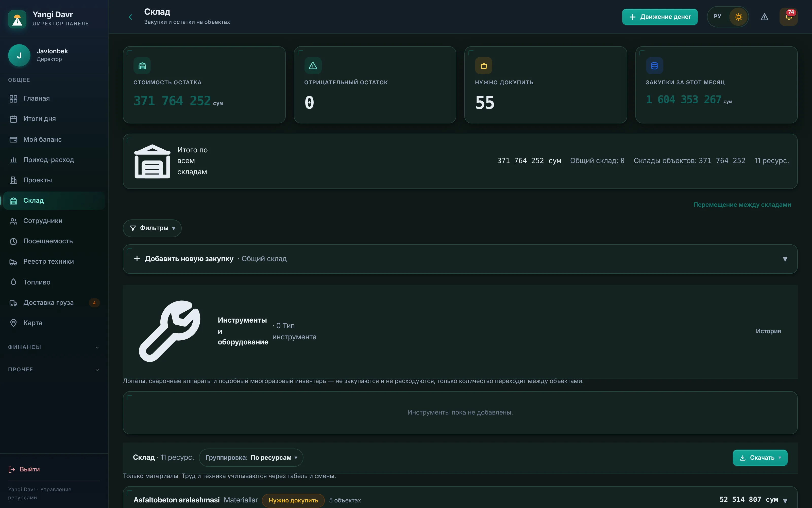Image resolution: width=812 pixels, height=508 pixels.
Task: Open the warning triangle alerts icon
Action: [x=764, y=17]
